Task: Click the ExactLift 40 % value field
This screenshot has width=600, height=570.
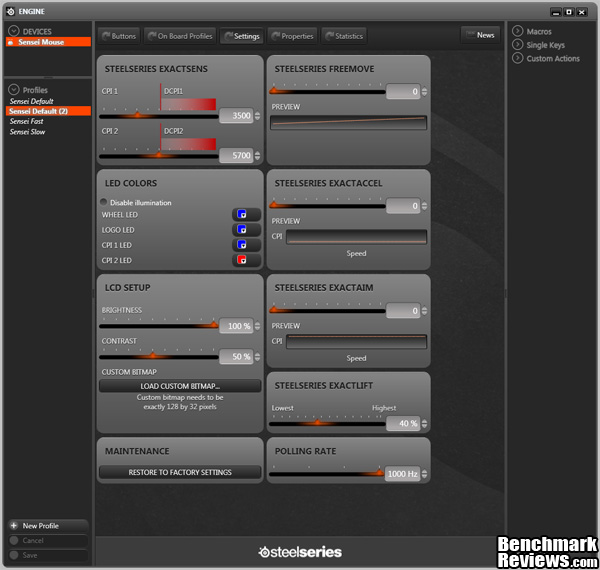Action: click(403, 423)
